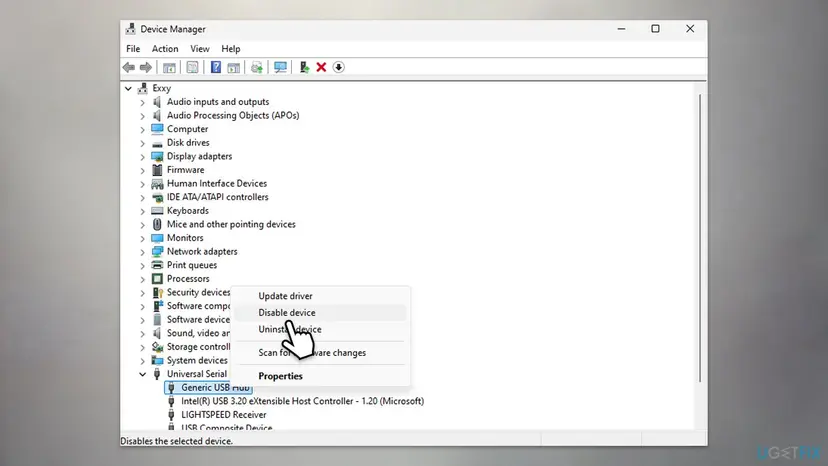
Task: Click Scan for hardware changes monitor icon
Action: coord(280,67)
